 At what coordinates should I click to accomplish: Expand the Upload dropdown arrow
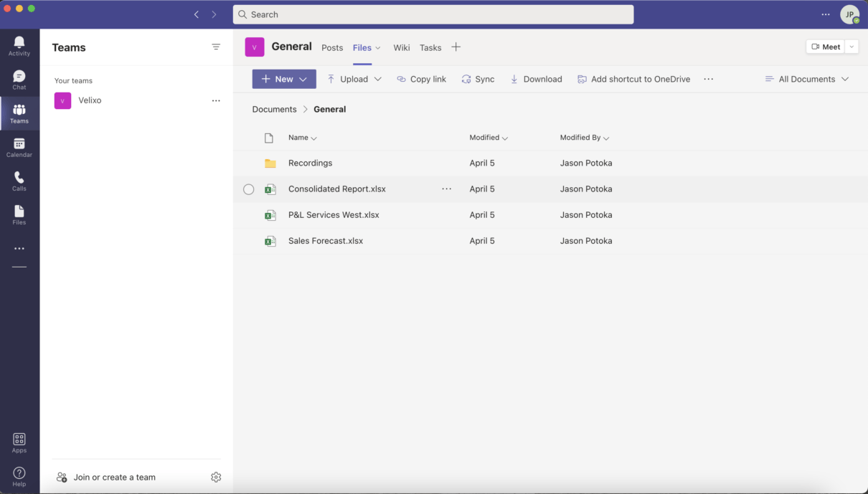[378, 79]
